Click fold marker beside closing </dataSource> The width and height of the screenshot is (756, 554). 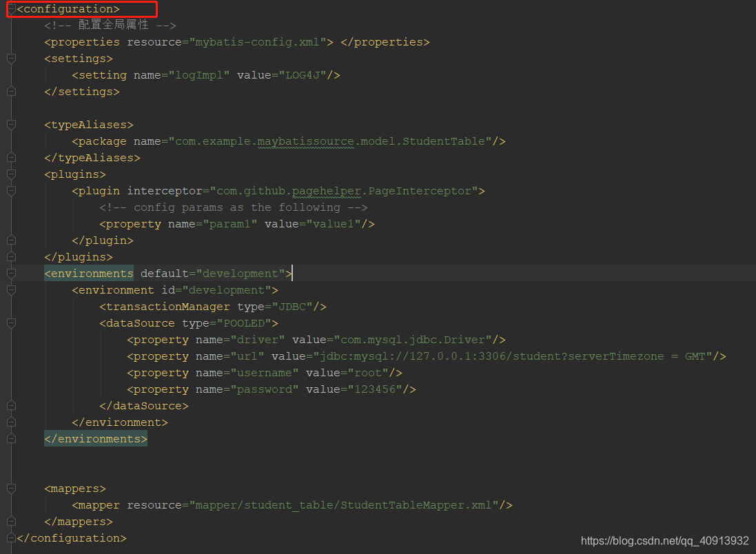click(12, 406)
